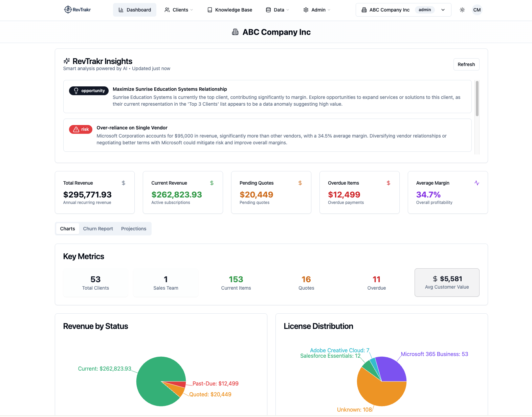Click the Avg Customer Value button

coord(447,283)
